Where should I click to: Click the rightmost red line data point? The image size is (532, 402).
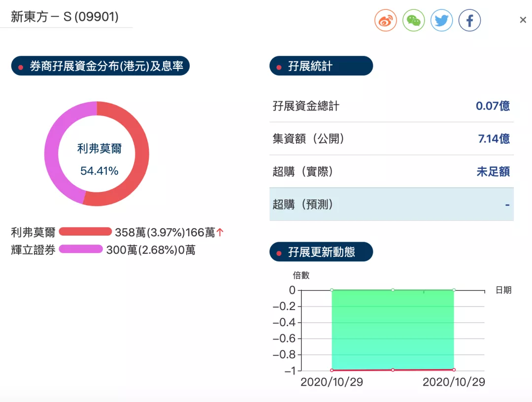tap(453, 370)
